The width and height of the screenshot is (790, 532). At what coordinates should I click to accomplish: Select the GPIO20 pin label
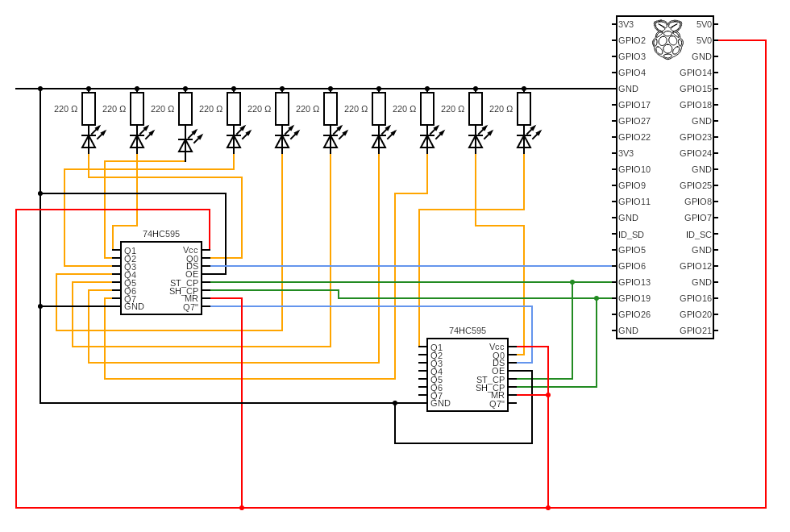[x=695, y=314]
